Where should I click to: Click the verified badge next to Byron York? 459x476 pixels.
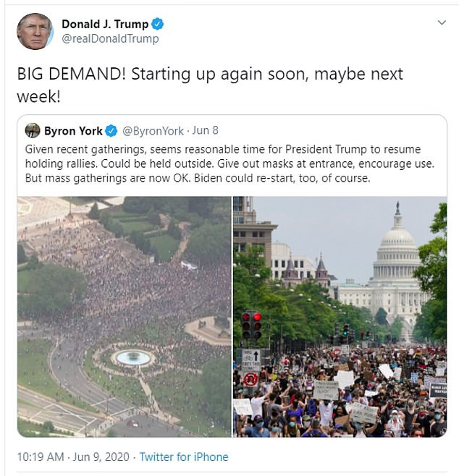[x=111, y=131]
